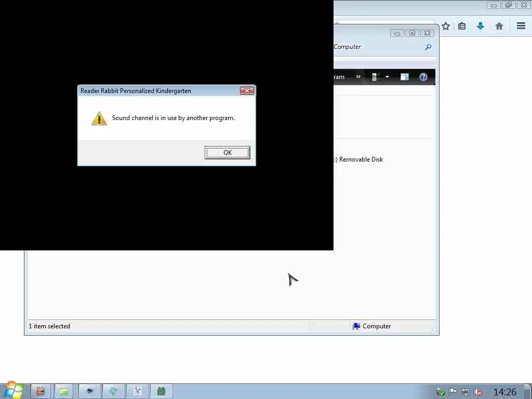The height and width of the screenshot is (399, 532).
Task: Click the show desktop strip
Action: [529, 392]
